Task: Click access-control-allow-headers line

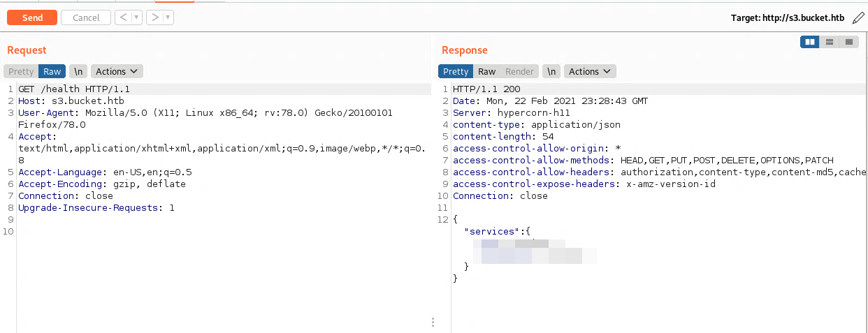Action: 660,172
